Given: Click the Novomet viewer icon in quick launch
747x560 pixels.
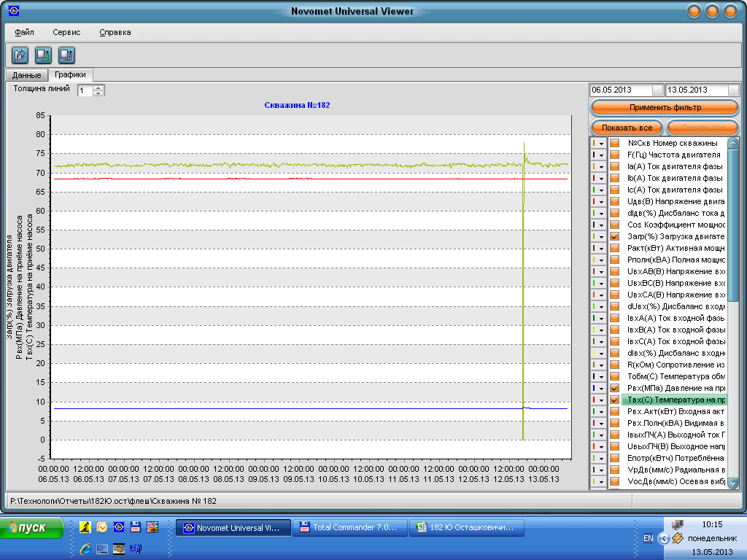Looking at the screenshot, I should tap(119, 526).
